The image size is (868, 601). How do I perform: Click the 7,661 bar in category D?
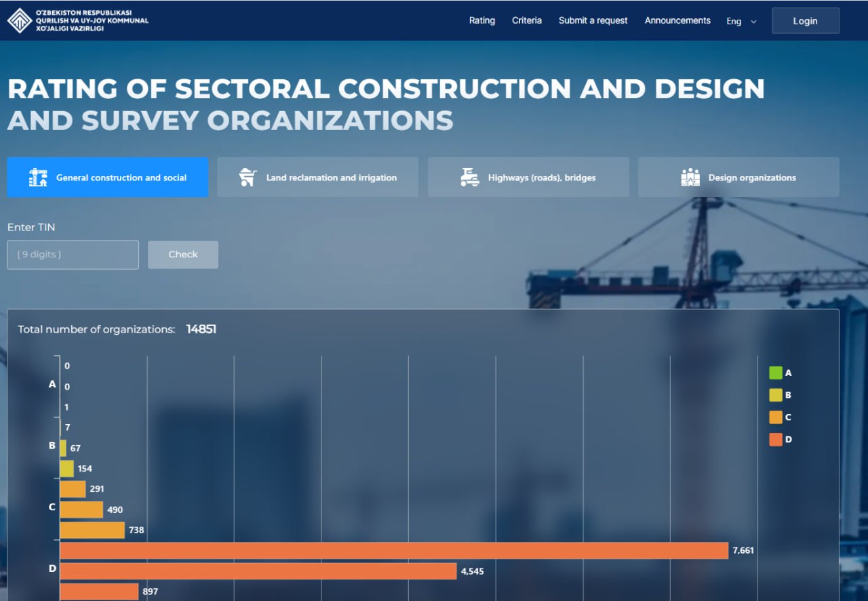tap(393, 551)
